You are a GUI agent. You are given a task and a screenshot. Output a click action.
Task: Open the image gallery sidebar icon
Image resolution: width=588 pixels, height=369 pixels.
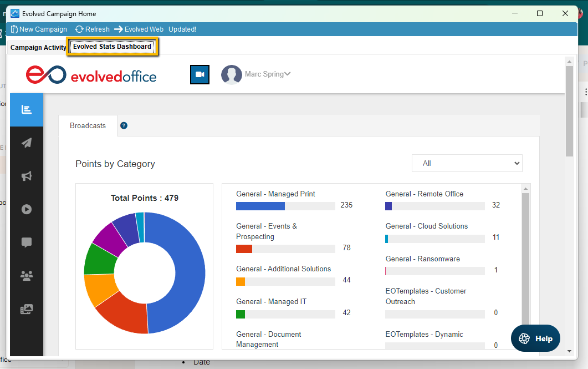point(26,309)
